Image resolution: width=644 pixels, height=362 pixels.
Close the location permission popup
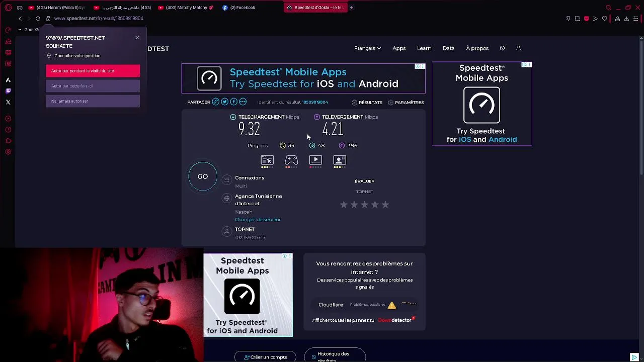point(137,38)
